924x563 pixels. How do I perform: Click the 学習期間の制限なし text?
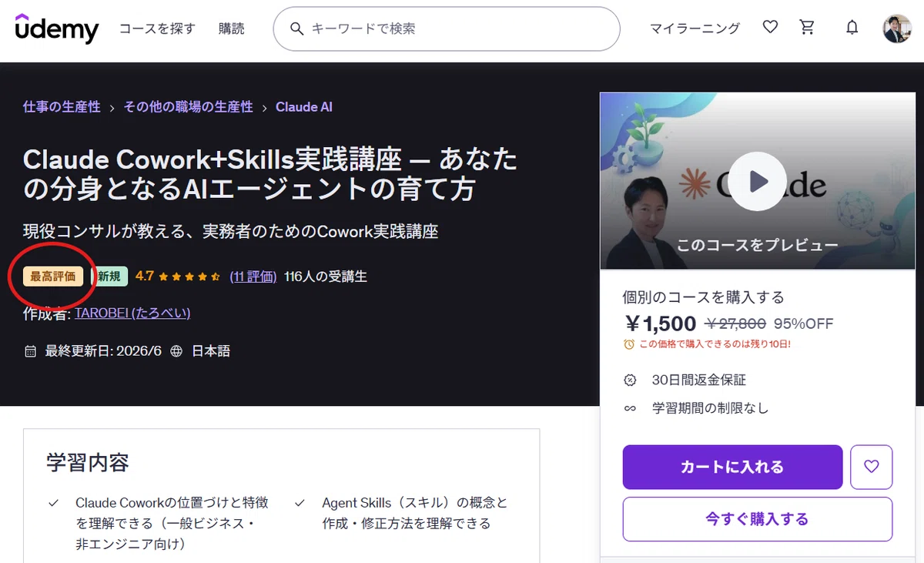tap(710, 408)
